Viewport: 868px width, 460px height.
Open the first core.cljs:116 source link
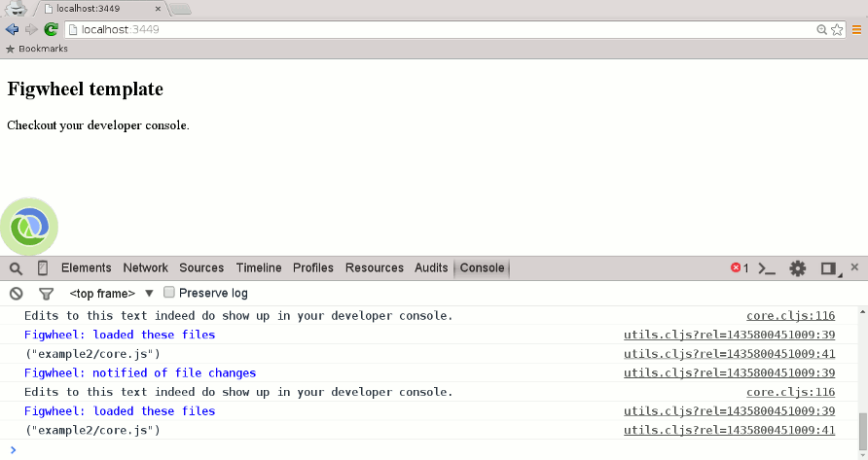pos(790,315)
